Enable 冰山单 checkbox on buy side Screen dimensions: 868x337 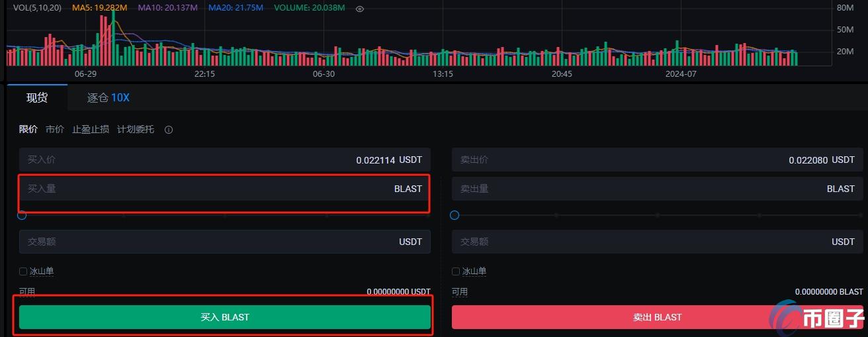click(x=23, y=271)
